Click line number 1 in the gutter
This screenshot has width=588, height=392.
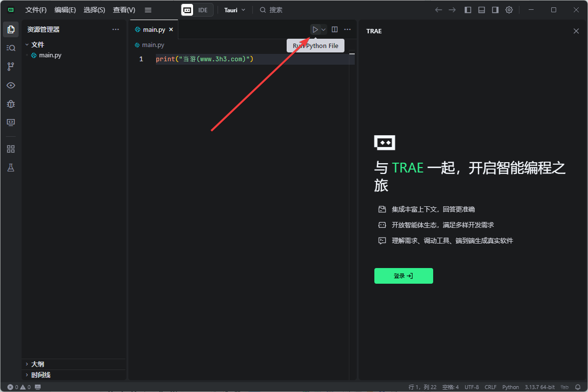click(141, 59)
